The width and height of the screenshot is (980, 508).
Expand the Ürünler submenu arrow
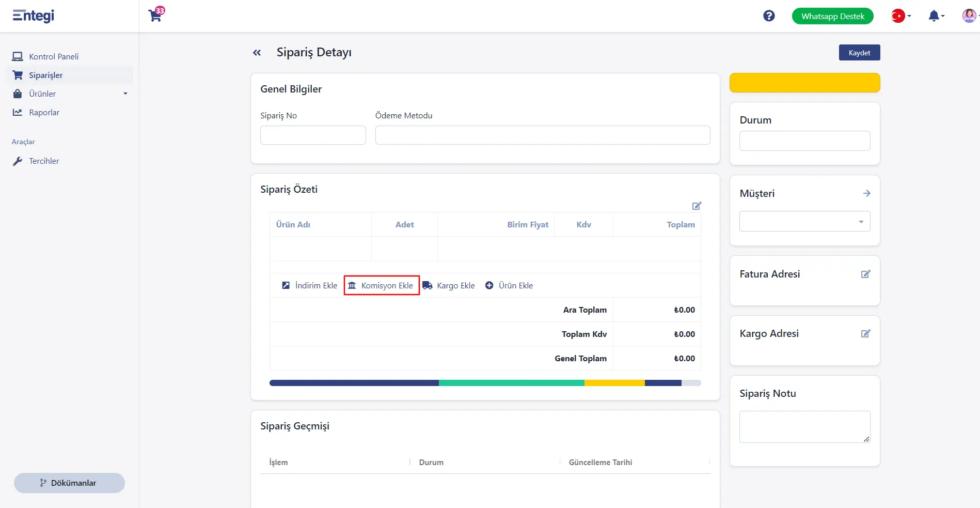125,94
